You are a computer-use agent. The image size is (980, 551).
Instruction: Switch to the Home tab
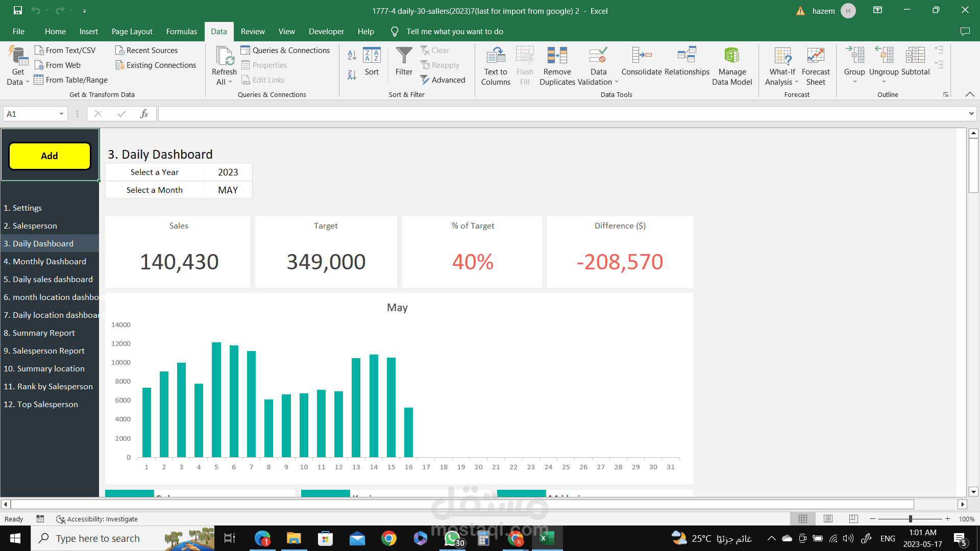pyautogui.click(x=55, y=32)
